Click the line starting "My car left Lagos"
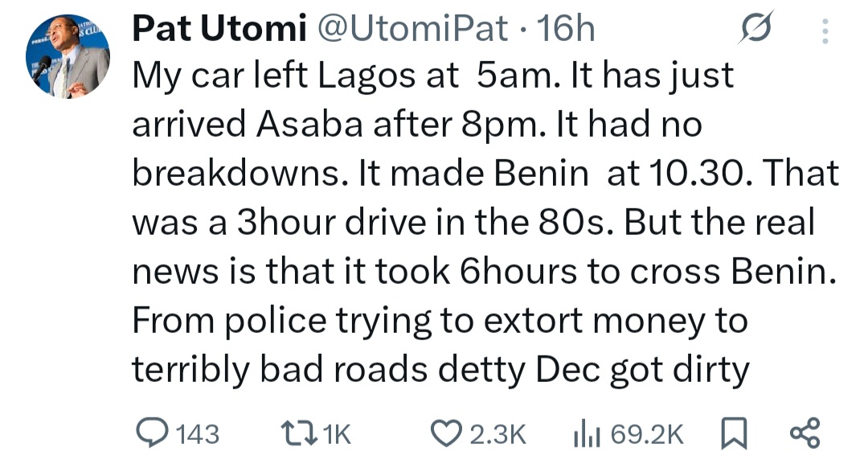This screenshot has height=464, width=868. pos(433,76)
